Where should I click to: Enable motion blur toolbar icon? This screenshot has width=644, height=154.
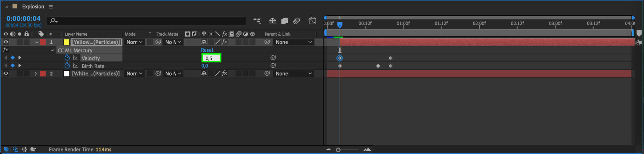tap(297, 21)
